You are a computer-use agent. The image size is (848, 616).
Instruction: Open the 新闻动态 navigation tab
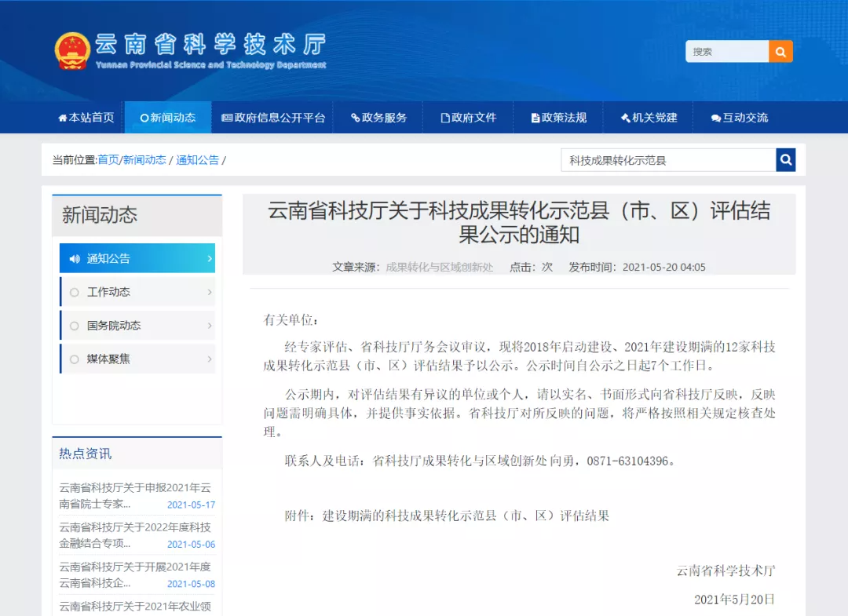click(x=168, y=118)
